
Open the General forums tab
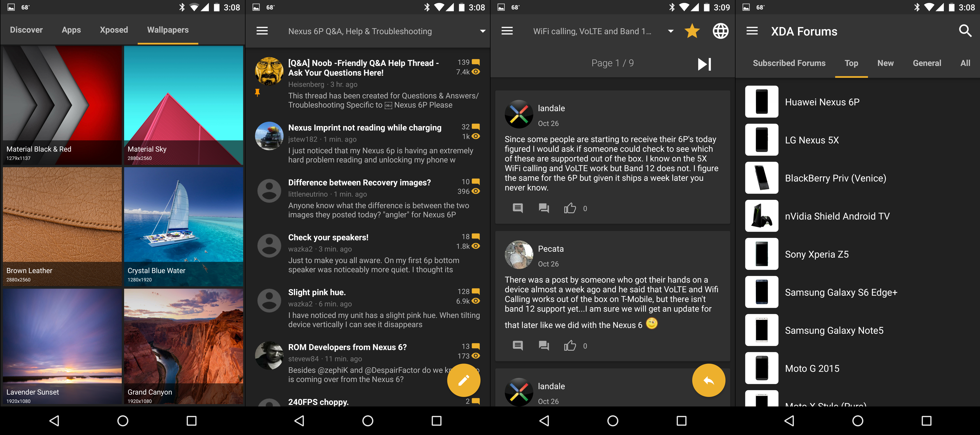coord(927,63)
